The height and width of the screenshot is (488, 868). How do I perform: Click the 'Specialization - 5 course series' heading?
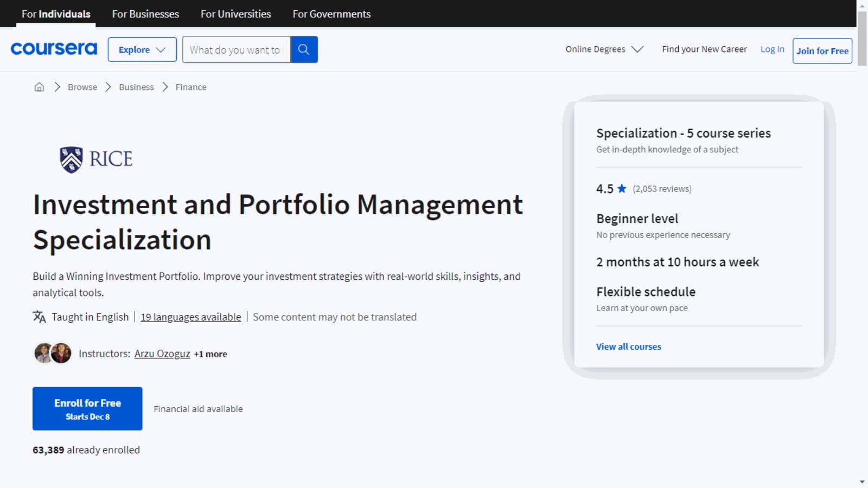click(x=684, y=133)
